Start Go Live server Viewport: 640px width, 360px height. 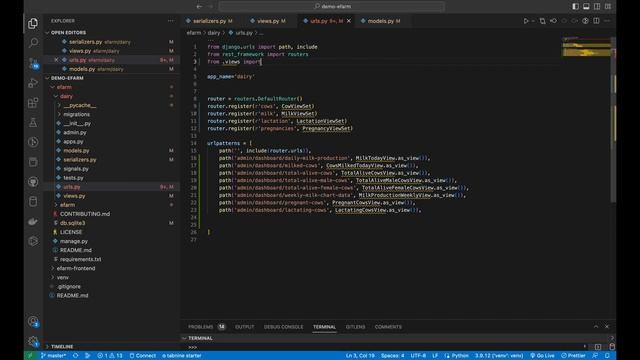coord(542,356)
